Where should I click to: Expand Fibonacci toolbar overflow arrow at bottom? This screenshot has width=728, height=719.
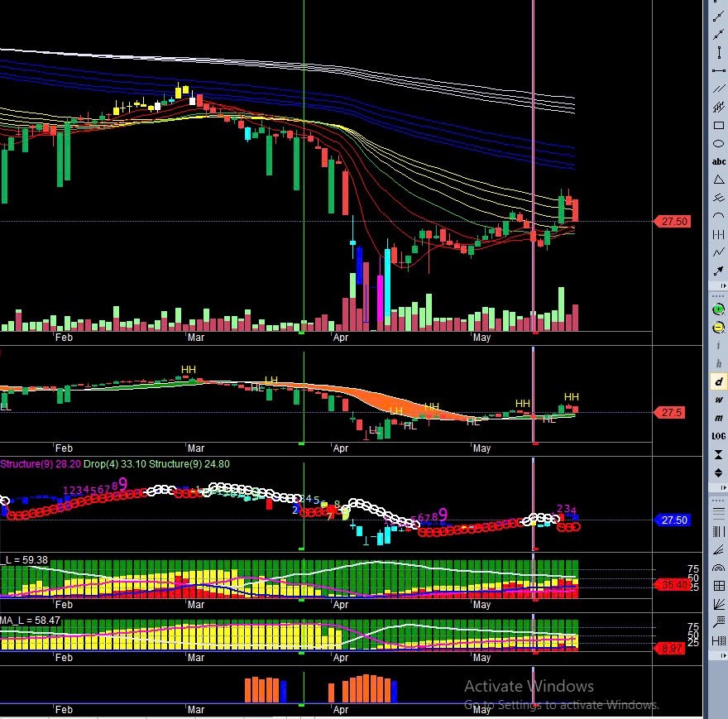[x=723, y=656]
